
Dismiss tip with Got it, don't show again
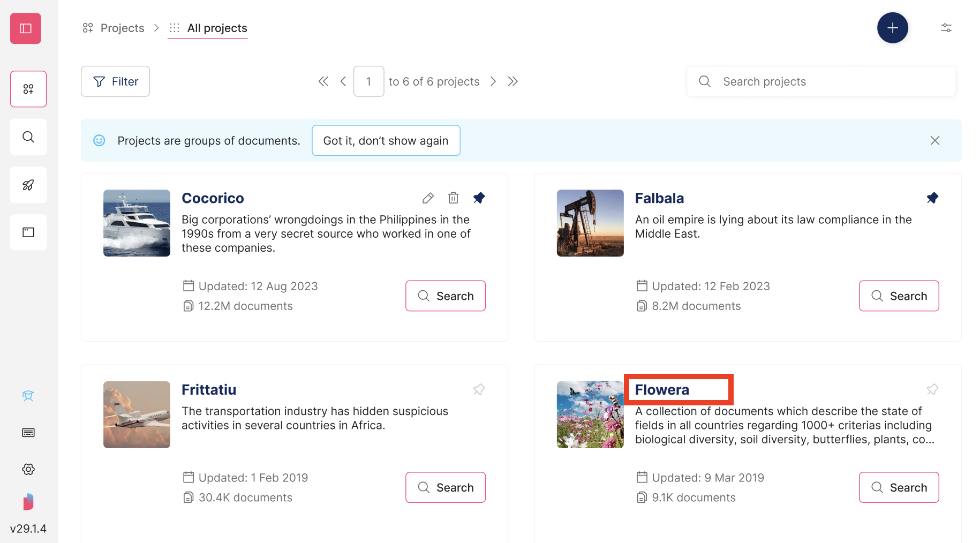click(x=386, y=140)
